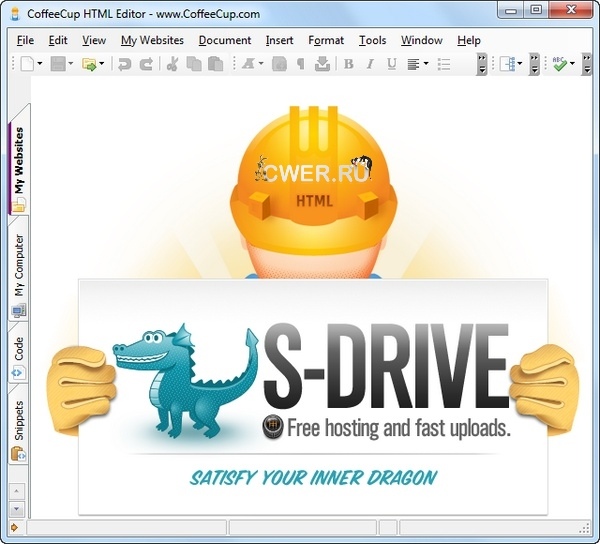Click the S-DRIVE free hosting banner
The width and height of the screenshot is (600, 544).
click(313, 382)
